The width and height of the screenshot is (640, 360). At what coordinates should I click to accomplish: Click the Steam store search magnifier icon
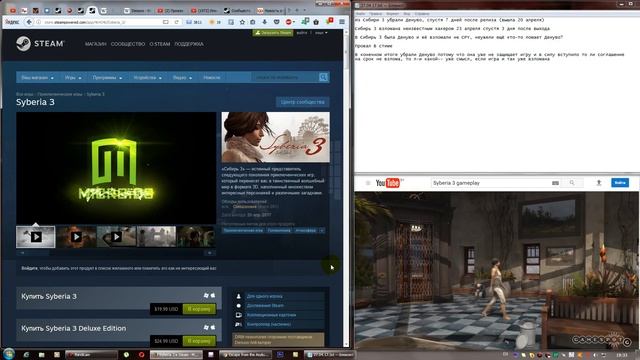[323, 77]
